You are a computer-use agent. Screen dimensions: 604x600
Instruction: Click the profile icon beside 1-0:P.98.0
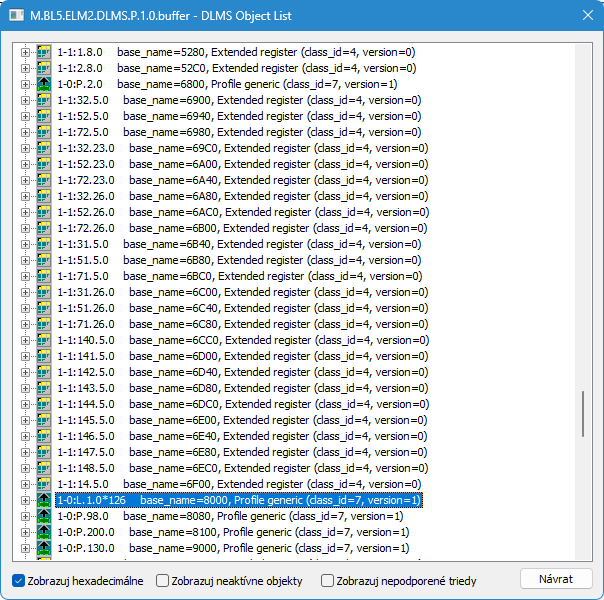[x=44, y=516]
